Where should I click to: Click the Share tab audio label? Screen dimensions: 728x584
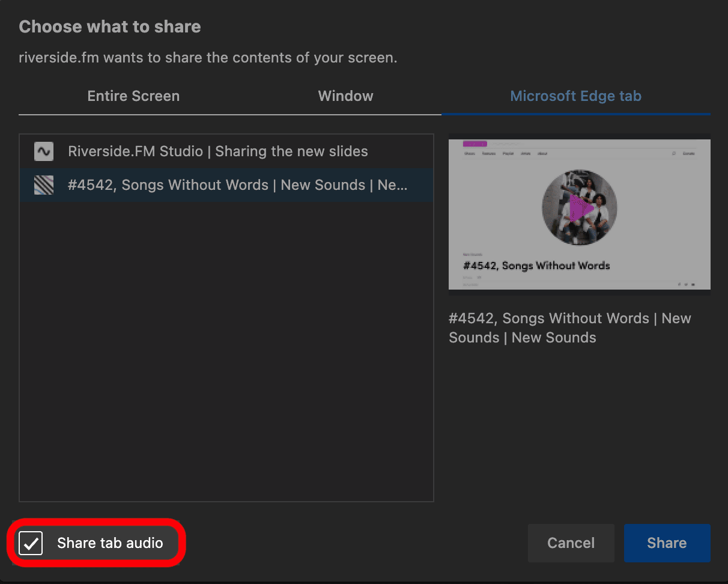click(110, 543)
